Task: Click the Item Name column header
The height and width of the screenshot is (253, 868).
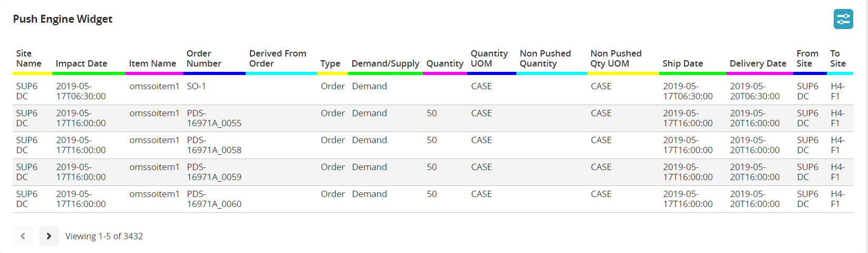Action: click(152, 63)
